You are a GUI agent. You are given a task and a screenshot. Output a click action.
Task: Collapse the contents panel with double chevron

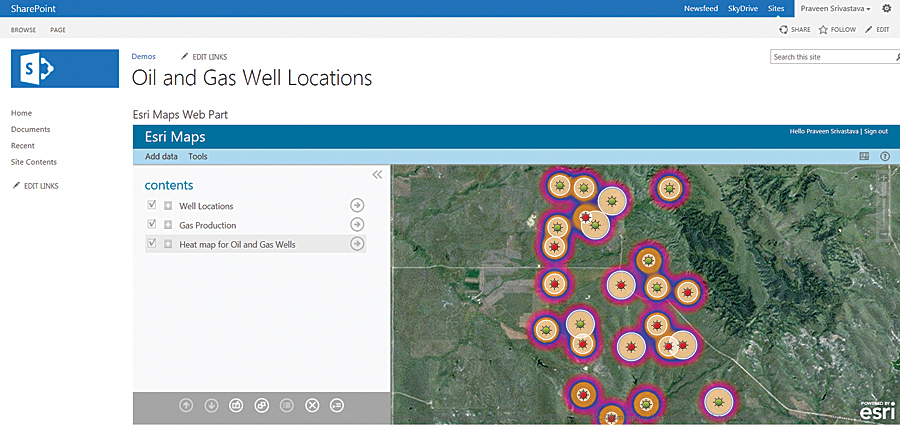point(377,175)
